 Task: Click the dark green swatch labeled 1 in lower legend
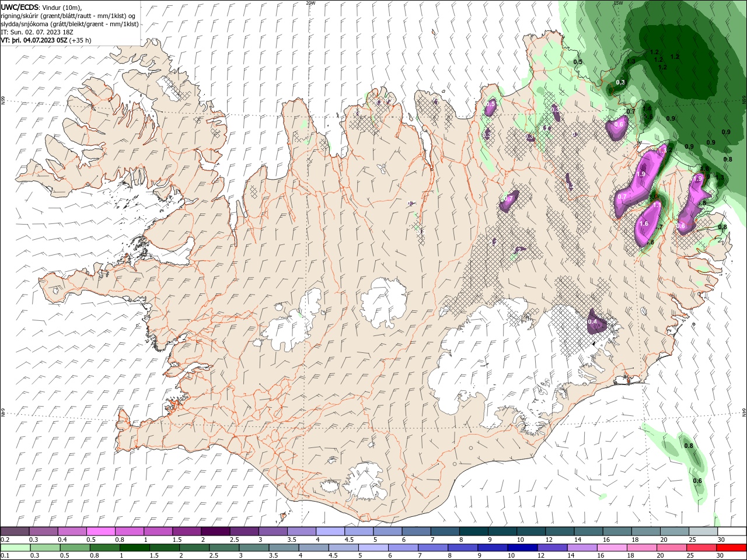(134, 548)
